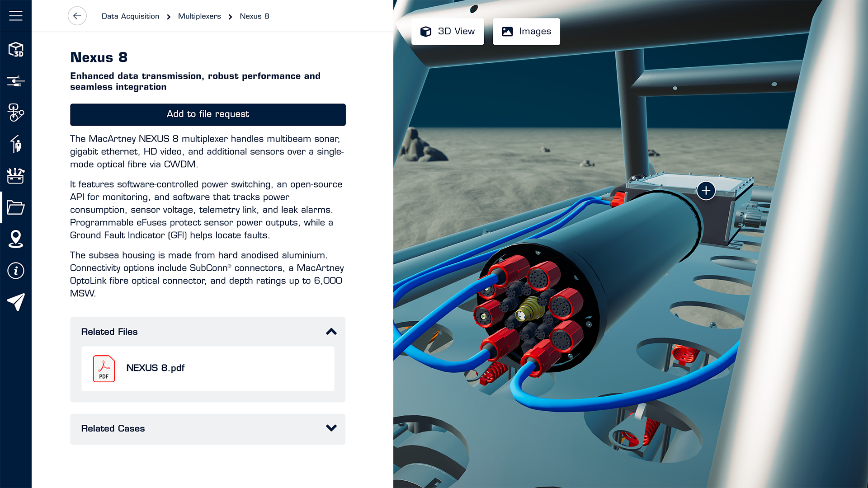The image size is (868, 488).
Task: Open the NEXUS 8.pdf file
Action: pyautogui.click(x=208, y=369)
